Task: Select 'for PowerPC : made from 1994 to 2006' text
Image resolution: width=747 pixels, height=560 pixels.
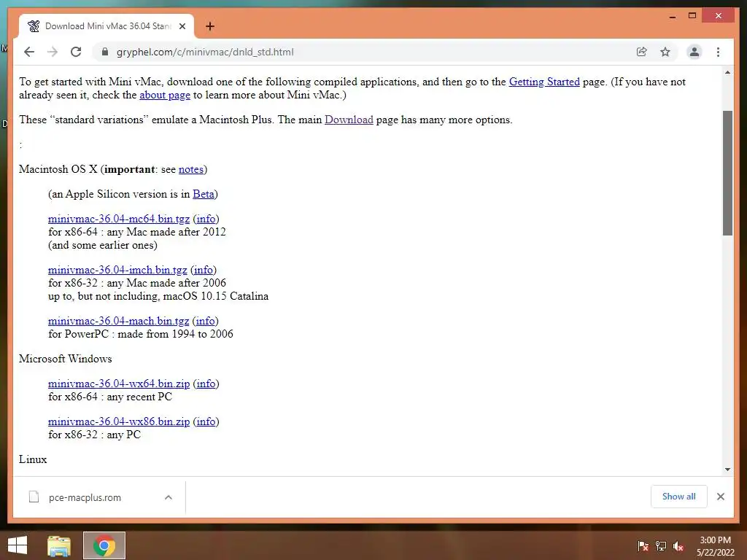Action: (x=141, y=334)
